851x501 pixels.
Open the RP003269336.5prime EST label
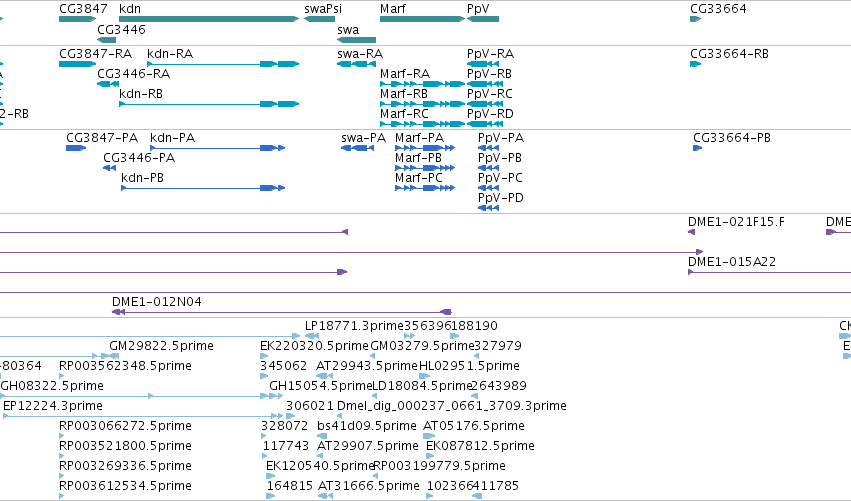click(x=125, y=466)
